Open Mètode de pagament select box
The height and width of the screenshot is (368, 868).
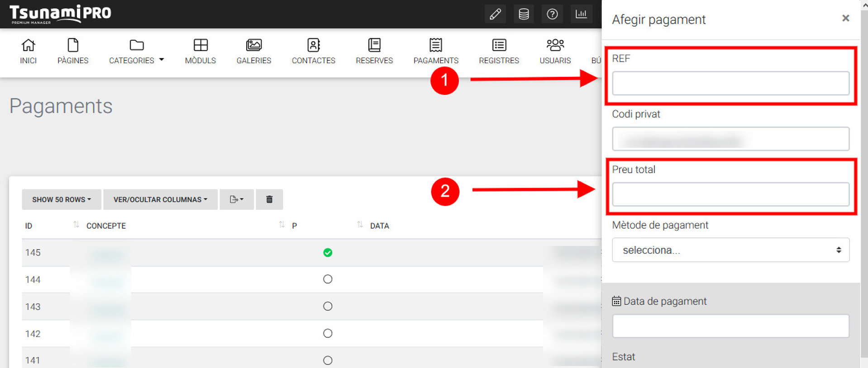pyautogui.click(x=730, y=250)
